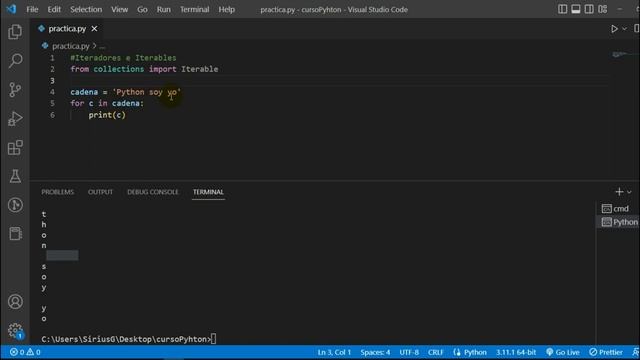Screen dimensions: 640x360
Task: Open the File menu
Action: pos(32,9)
